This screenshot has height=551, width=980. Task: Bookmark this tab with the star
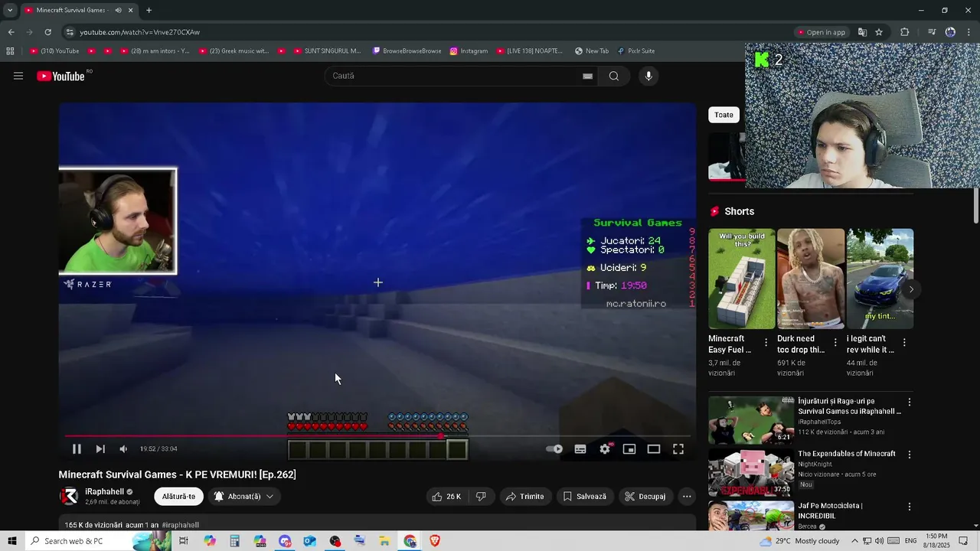pos(879,32)
